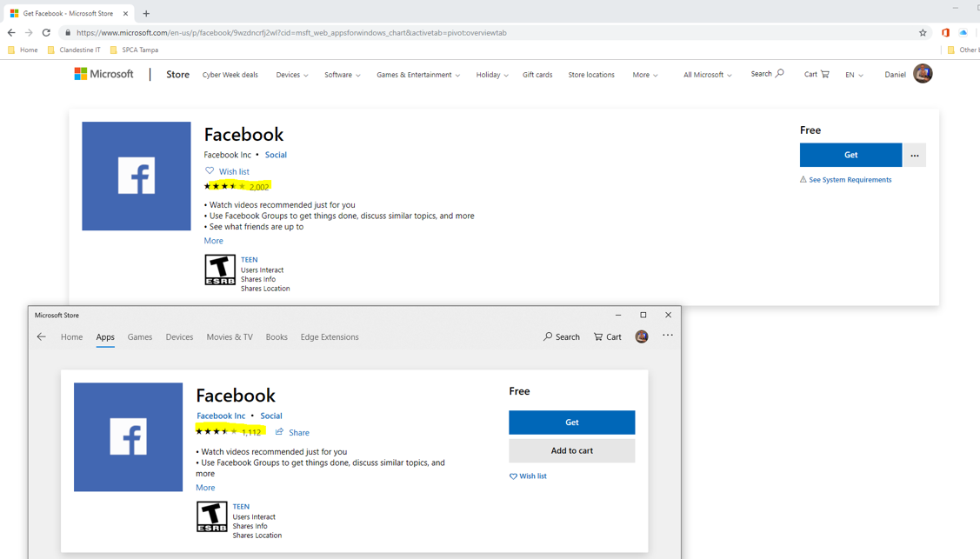Expand the Software dropdown on the website
The height and width of the screenshot is (559, 980).
[342, 74]
